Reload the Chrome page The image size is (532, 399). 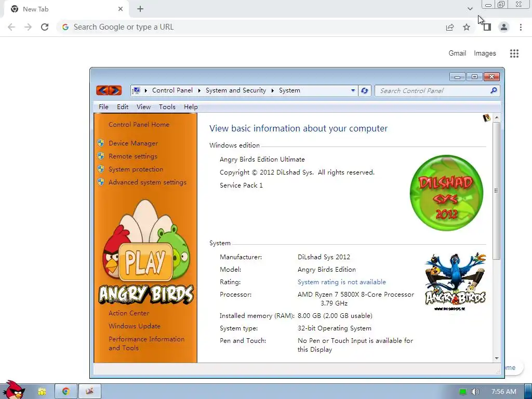coord(45,27)
